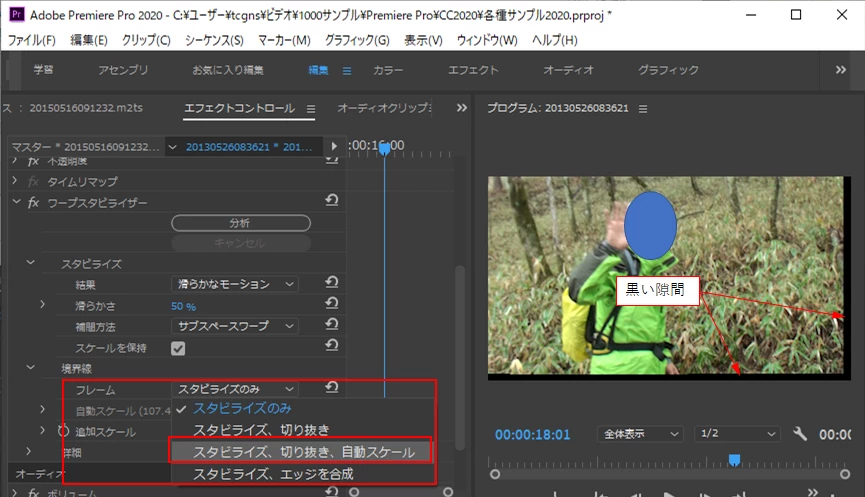Uncheck the スケールを保持 checkbox

[178, 348]
